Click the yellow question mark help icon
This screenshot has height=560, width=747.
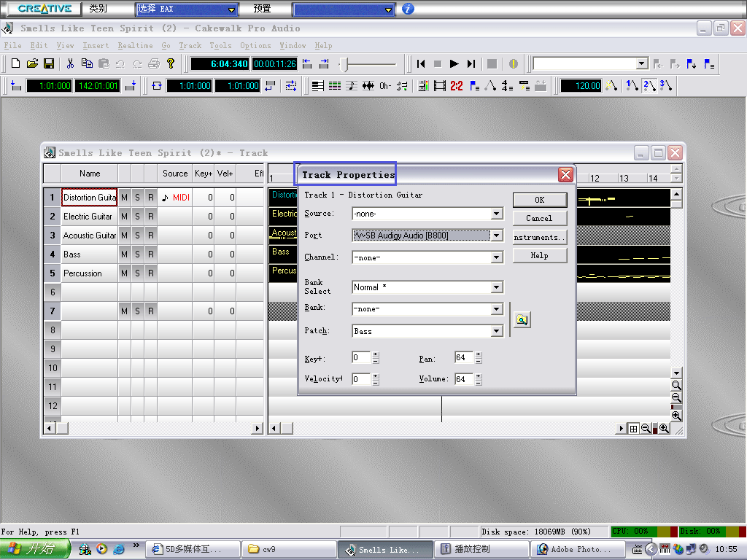click(171, 63)
